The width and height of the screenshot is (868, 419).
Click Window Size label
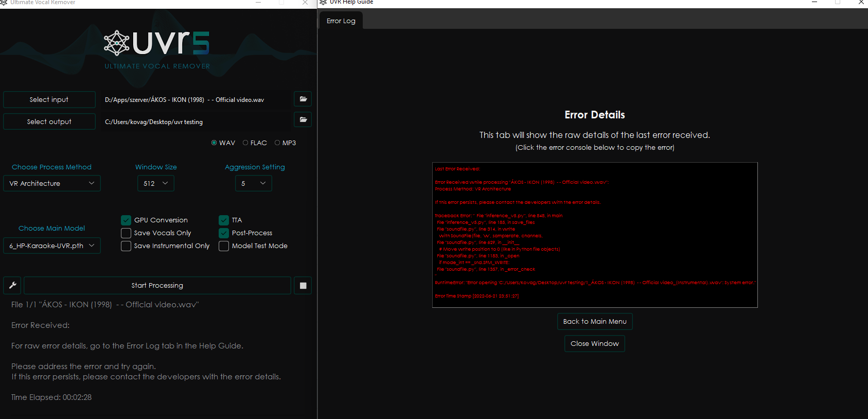(x=156, y=167)
